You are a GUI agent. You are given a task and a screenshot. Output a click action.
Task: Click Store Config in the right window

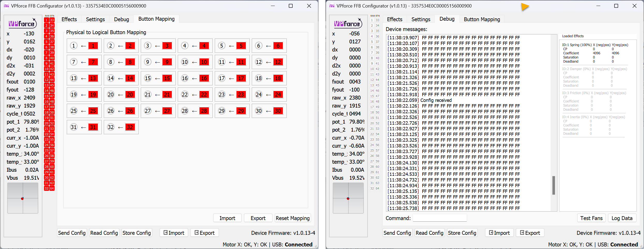pyautogui.click(x=462, y=232)
